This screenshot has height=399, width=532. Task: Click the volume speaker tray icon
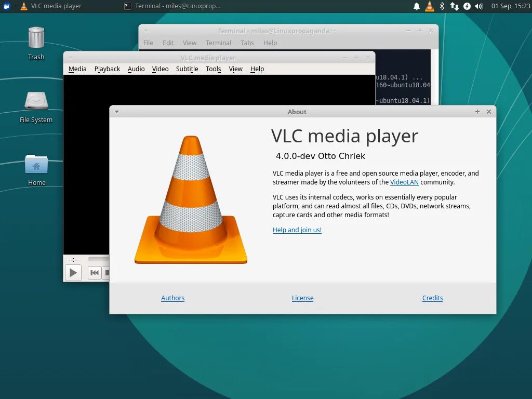click(x=478, y=6)
